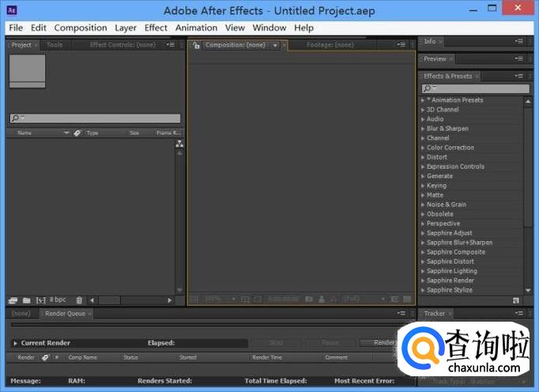
Task: Click the Interpret Footage icon in Project panel
Action: click(x=13, y=300)
